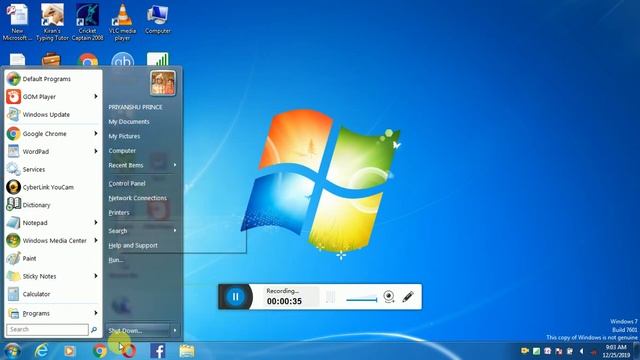The height and width of the screenshot is (360, 640).
Task: Open Computer from the Start menu right pane
Action: click(x=122, y=151)
